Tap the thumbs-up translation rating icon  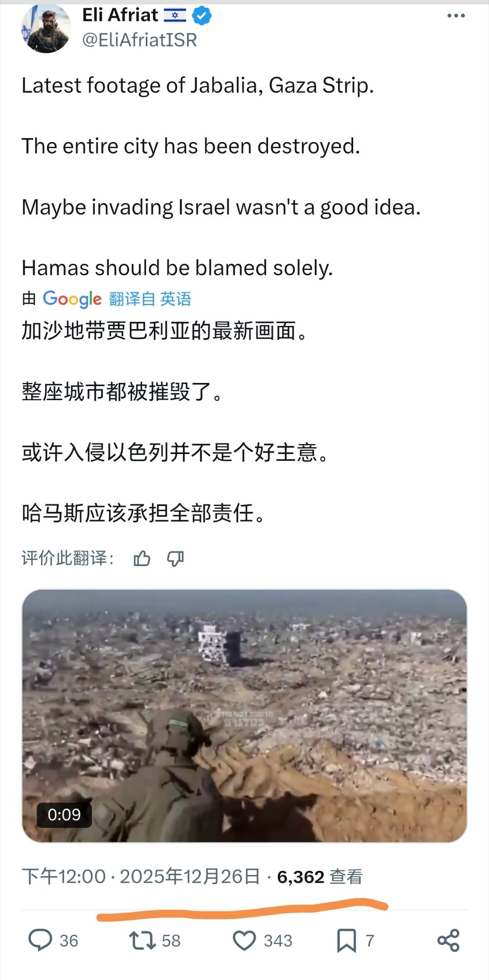click(142, 559)
